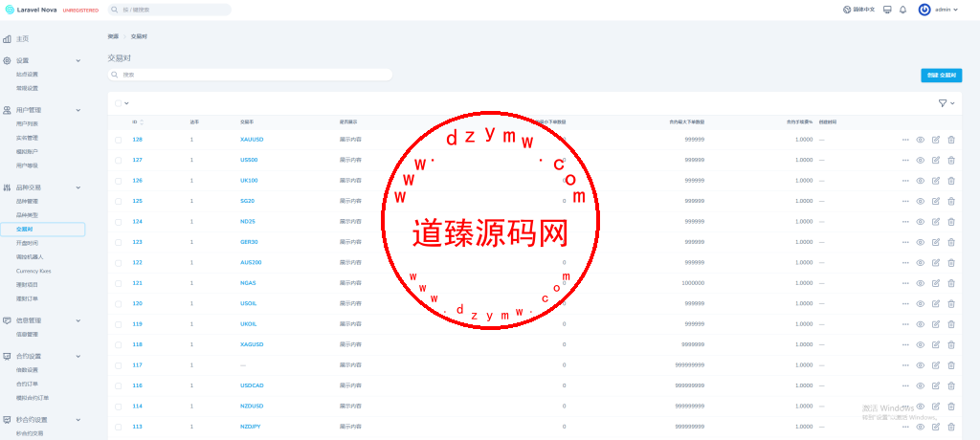Screen dimensions: 980x440
Task: Edit the NZDJPY row 113
Action: pyautogui.click(x=936, y=427)
